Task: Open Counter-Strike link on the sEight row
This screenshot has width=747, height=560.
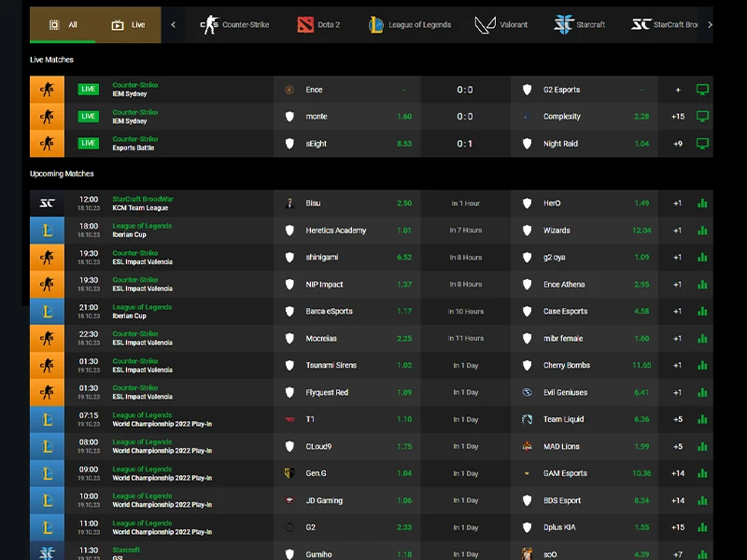Action: coord(135,139)
